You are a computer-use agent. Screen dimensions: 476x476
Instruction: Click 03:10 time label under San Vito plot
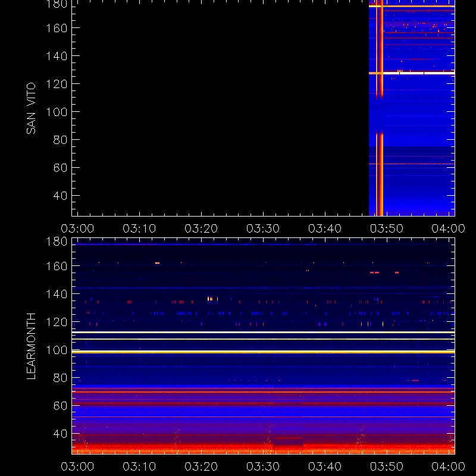coord(139,228)
